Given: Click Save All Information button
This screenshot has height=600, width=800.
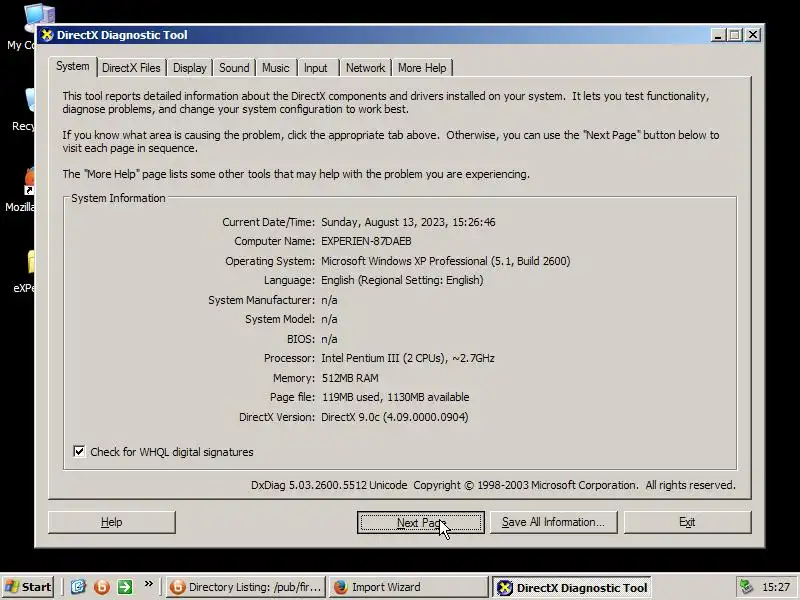Looking at the screenshot, I should 554,522.
